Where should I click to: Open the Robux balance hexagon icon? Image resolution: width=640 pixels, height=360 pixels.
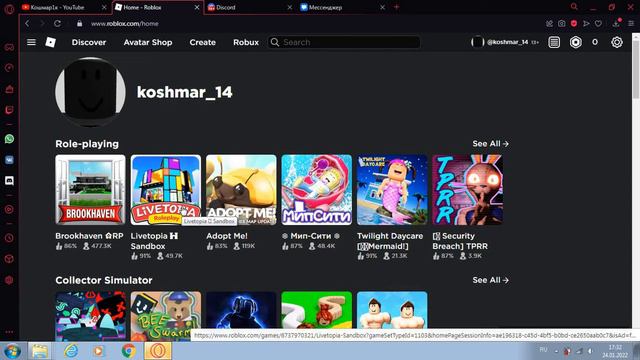tap(576, 42)
